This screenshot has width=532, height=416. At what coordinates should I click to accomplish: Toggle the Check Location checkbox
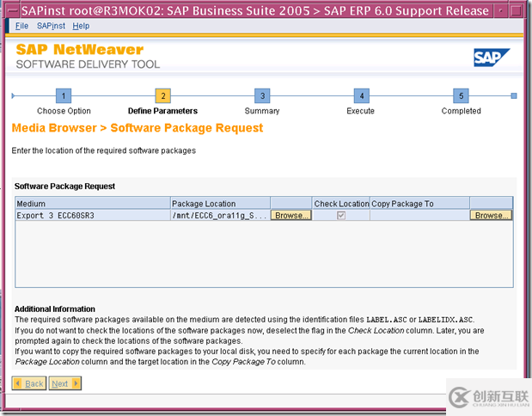(341, 216)
